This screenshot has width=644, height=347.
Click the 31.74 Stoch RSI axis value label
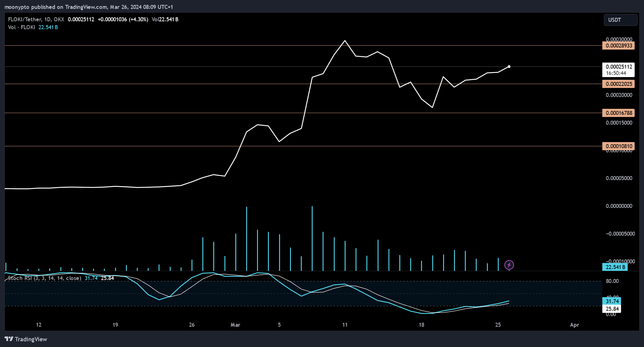coord(612,301)
